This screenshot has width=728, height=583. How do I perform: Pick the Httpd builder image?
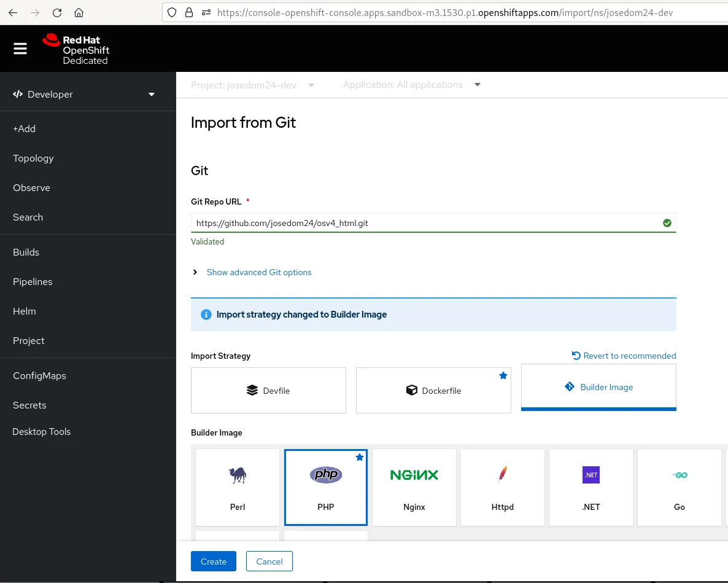(502, 487)
